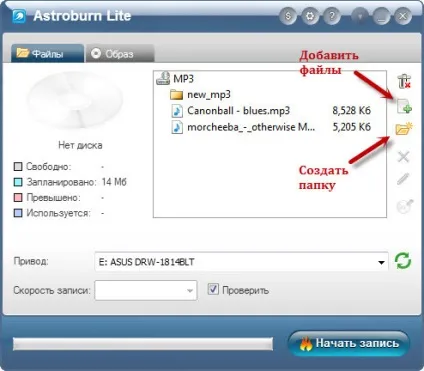
Task: Click the blank disc image
Action: pyautogui.click(x=75, y=100)
